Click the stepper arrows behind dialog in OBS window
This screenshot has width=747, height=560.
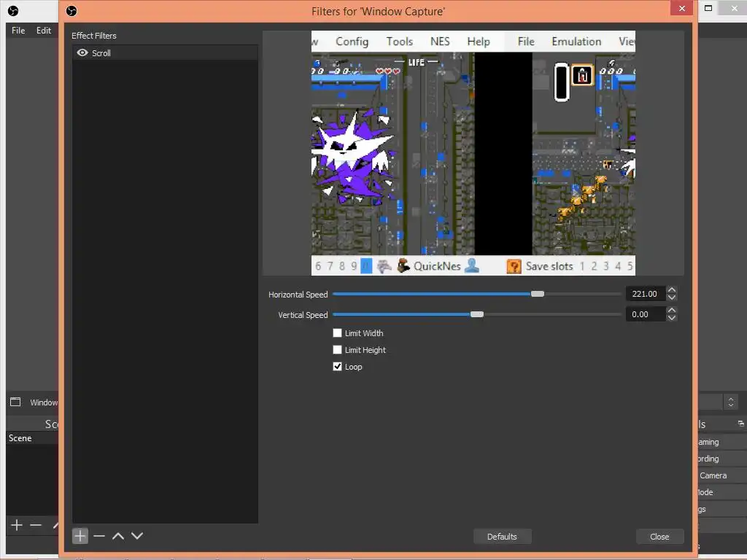tap(731, 402)
